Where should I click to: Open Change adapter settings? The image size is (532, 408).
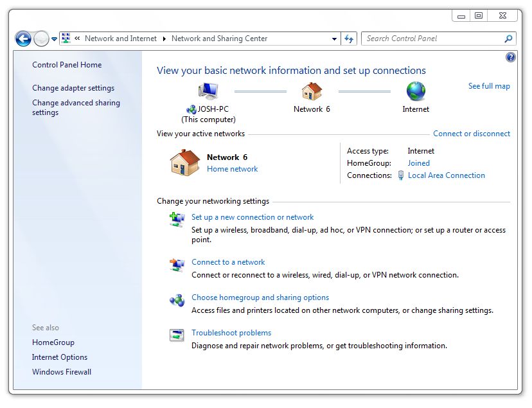pyautogui.click(x=73, y=88)
